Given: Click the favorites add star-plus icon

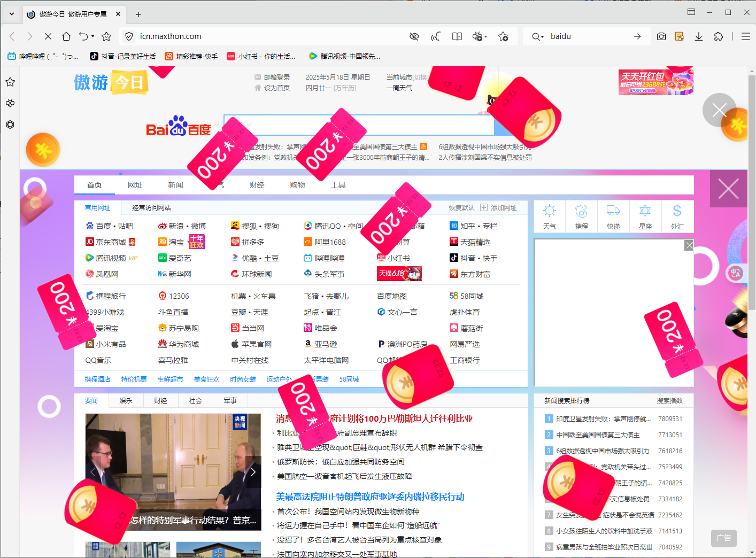Looking at the screenshot, I should (x=503, y=36).
